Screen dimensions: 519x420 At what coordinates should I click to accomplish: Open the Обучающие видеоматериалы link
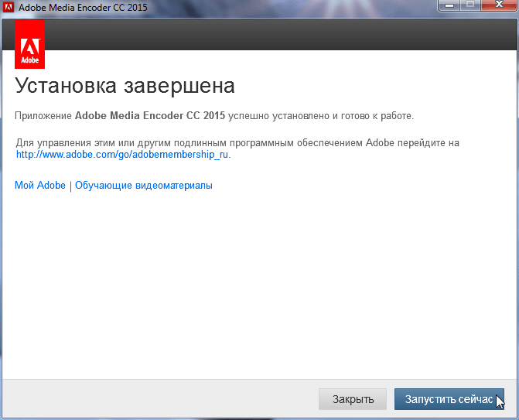point(144,186)
